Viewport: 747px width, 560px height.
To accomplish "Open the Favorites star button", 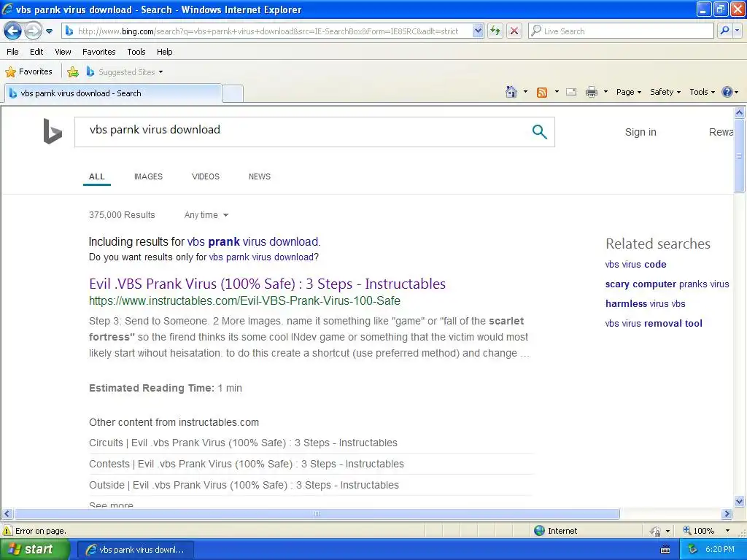I will [28, 71].
